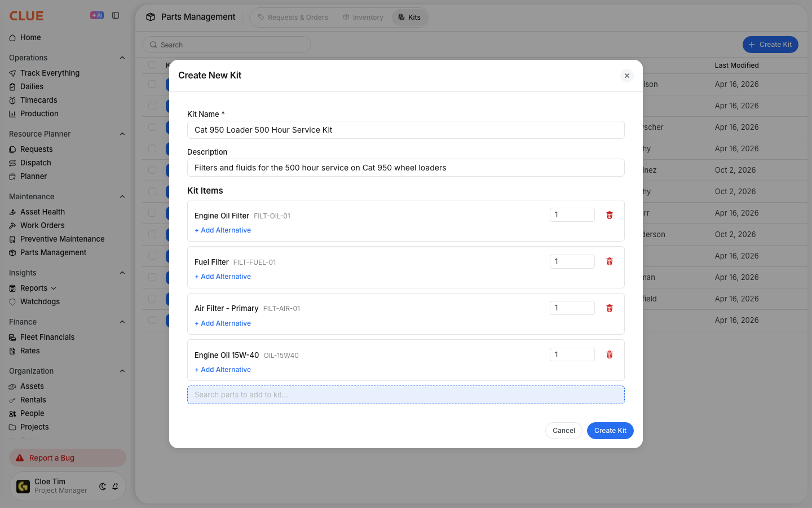This screenshot has height=508, width=812.
Task: Collapse the Finance section
Action: coord(122,322)
